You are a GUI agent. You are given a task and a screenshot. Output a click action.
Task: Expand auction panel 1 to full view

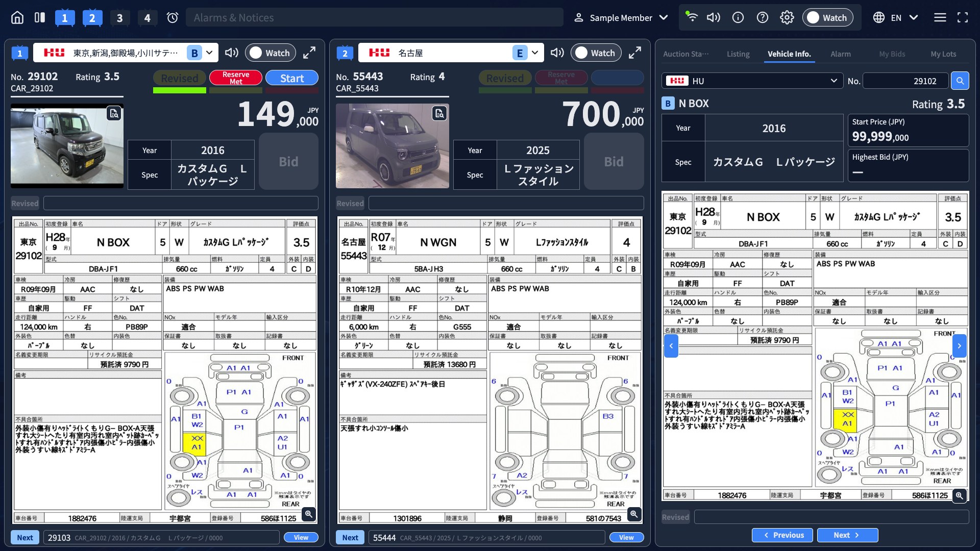point(309,53)
